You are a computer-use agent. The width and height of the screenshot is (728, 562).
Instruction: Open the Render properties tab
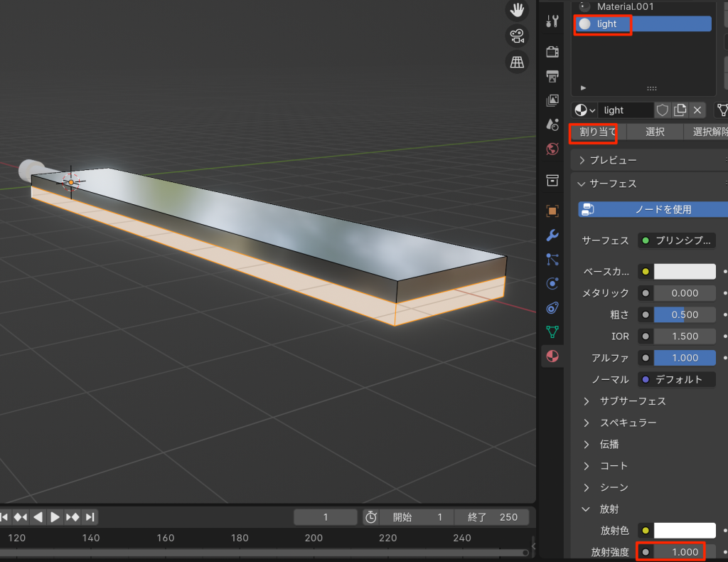[552, 52]
